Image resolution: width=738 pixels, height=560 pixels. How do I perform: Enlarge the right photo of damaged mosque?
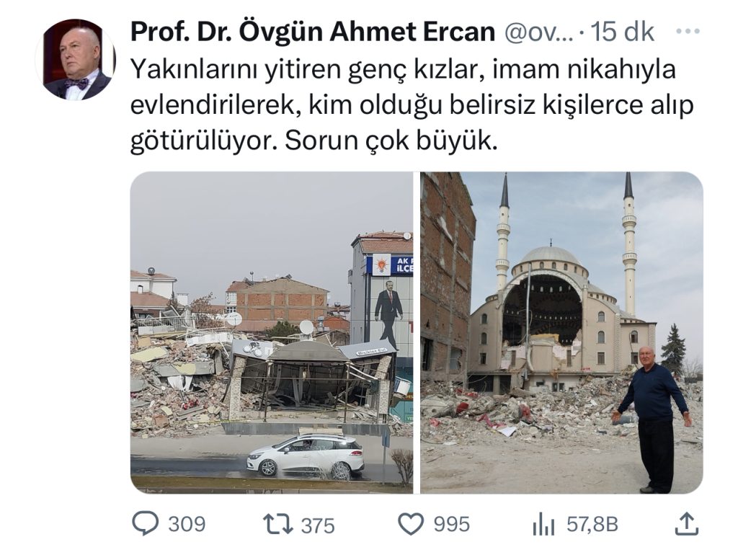coord(561,332)
